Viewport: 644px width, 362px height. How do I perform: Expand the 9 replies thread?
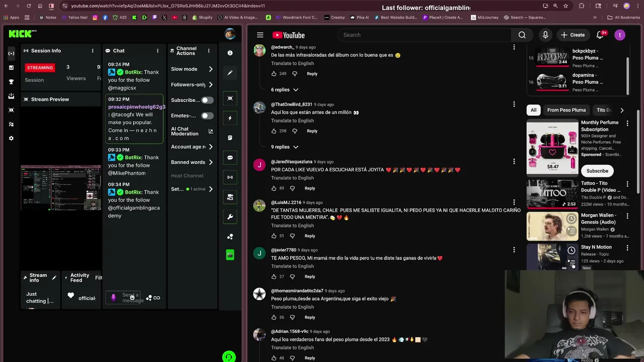285,147
